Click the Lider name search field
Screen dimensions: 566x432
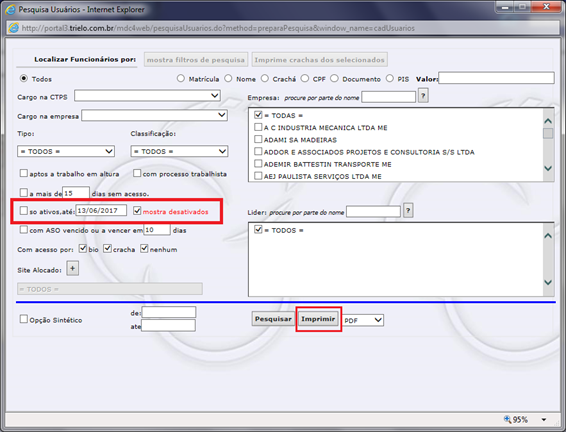373,211
